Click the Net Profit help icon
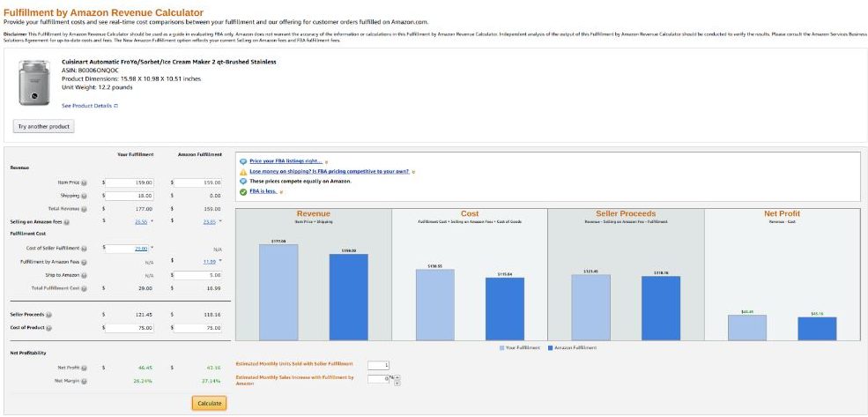The height and width of the screenshot is (417, 868). click(84, 368)
